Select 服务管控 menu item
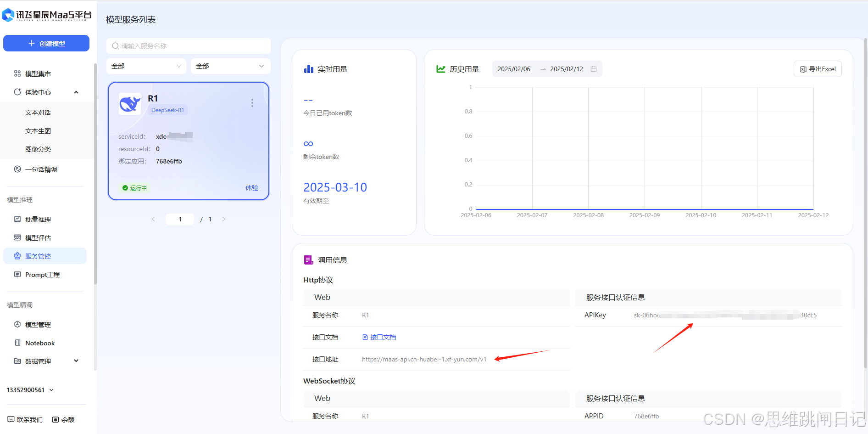 [45, 256]
